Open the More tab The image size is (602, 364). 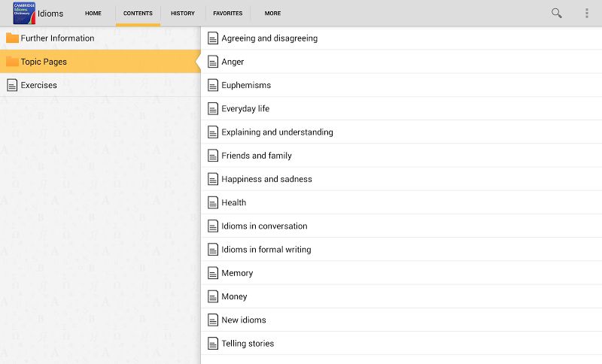click(x=272, y=13)
